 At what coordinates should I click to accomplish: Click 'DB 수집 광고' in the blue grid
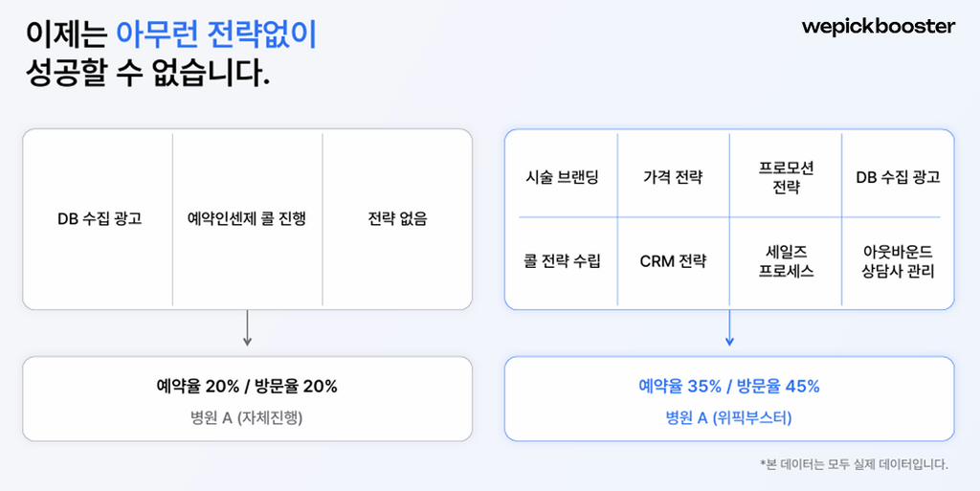[898, 177]
